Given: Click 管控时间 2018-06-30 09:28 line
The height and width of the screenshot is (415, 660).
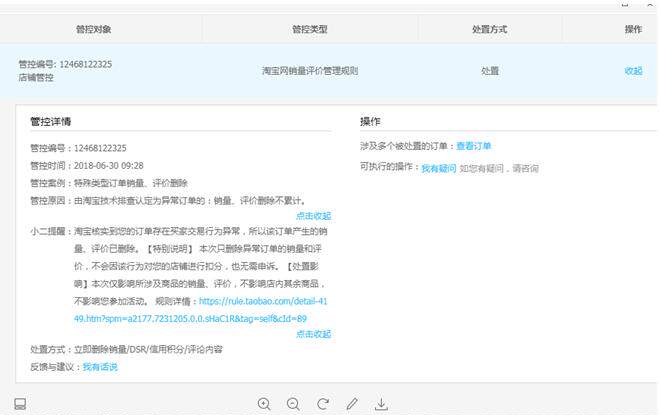Looking at the screenshot, I should tap(87, 165).
